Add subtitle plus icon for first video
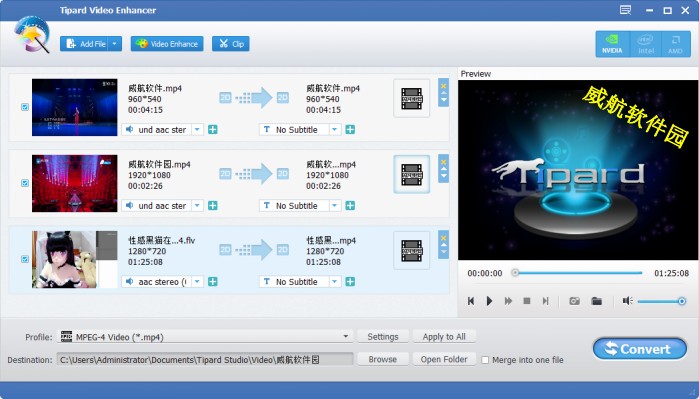This screenshot has width=699, height=399. (350, 130)
